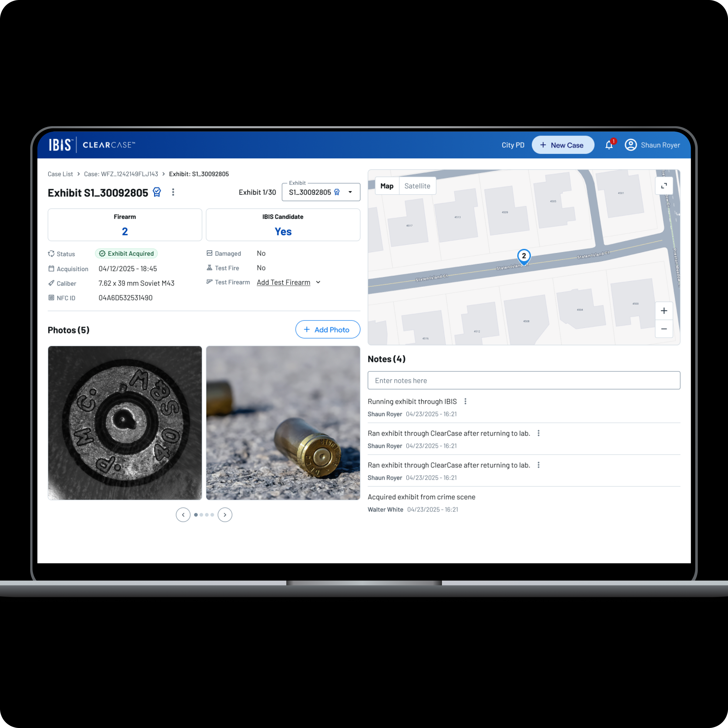Select the second photo carousel dot
Viewport: 728px width, 728px height.
(201, 515)
